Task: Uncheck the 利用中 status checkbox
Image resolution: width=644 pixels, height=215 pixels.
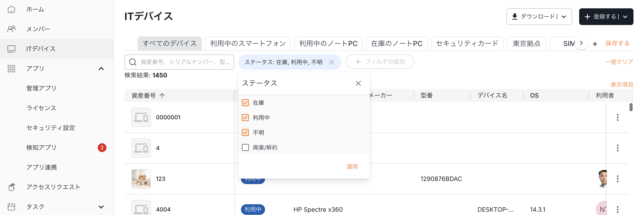Action: 245,118
